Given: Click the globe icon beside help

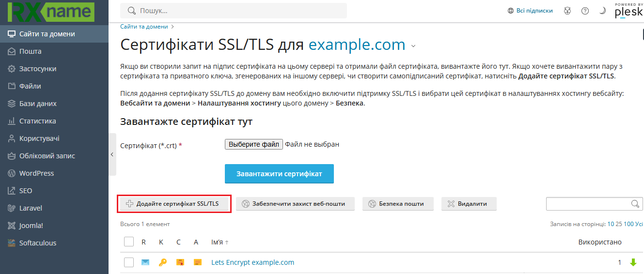Looking at the screenshot, I should (x=567, y=11).
